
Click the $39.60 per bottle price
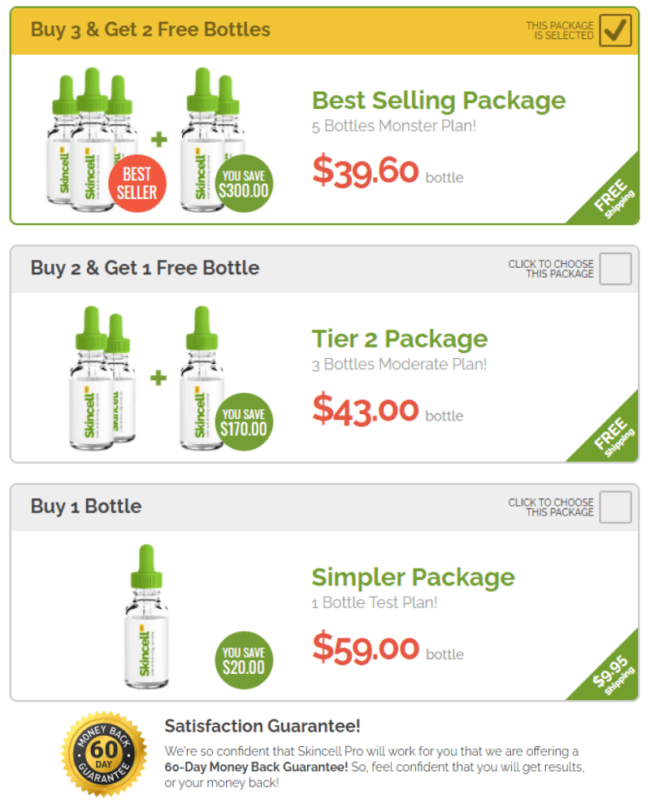[x=366, y=171]
